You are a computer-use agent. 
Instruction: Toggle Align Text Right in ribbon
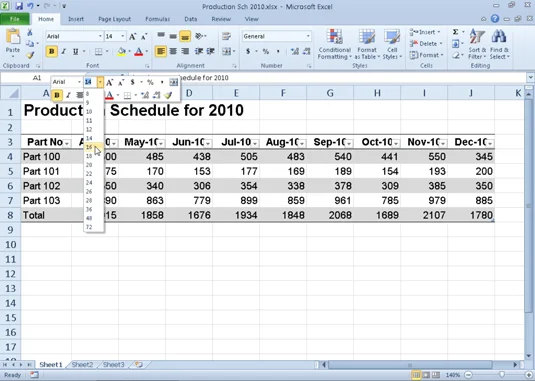(185, 52)
